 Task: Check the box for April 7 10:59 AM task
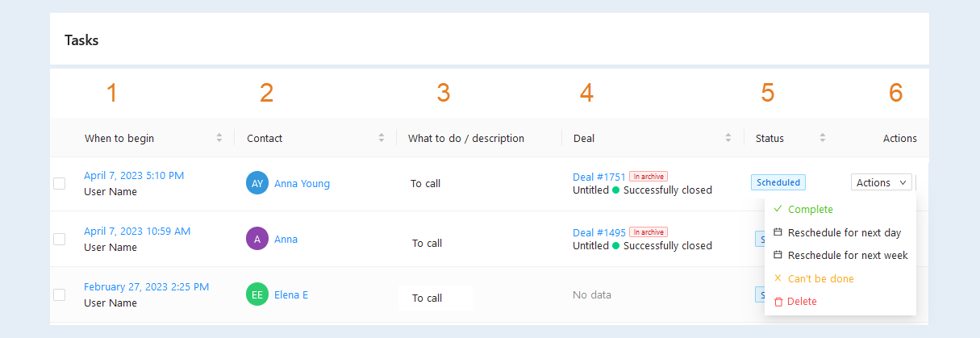point(60,239)
